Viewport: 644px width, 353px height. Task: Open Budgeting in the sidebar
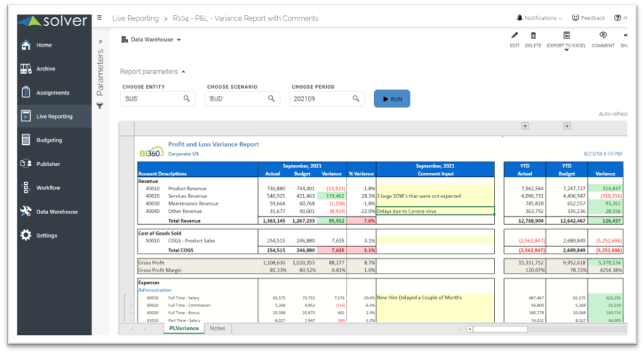point(49,140)
